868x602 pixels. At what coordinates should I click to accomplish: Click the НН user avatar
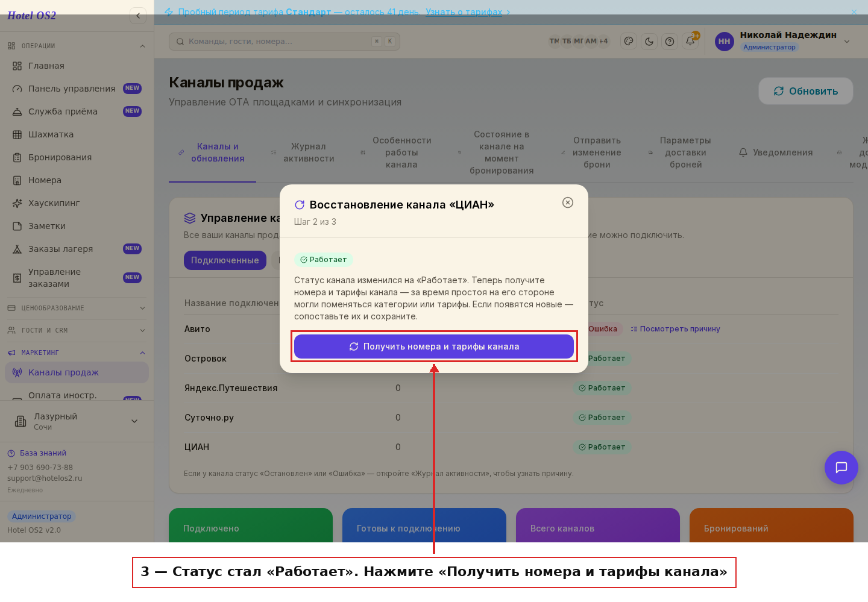click(x=724, y=42)
